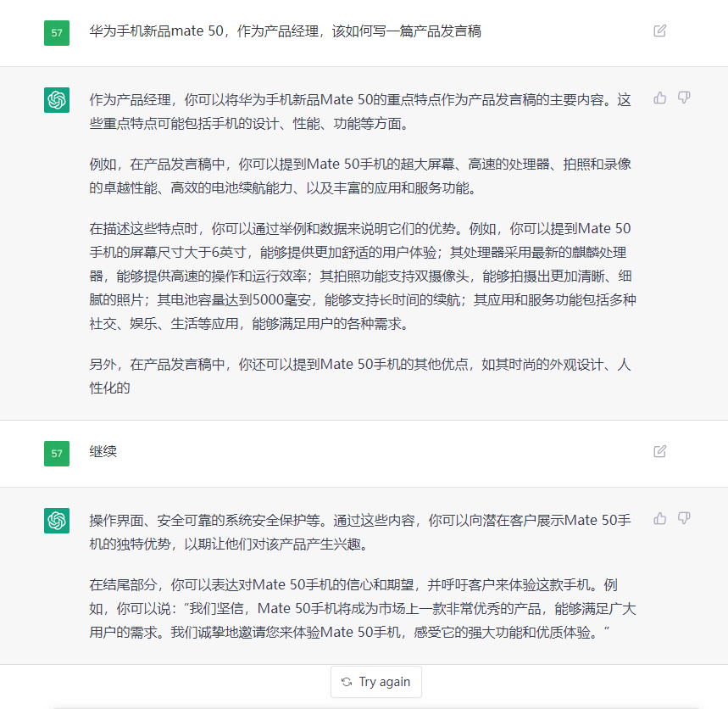The width and height of the screenshot is (728, 709).
Task: Thumbs down the first ChatGPT response
Action: pos(684,98)
